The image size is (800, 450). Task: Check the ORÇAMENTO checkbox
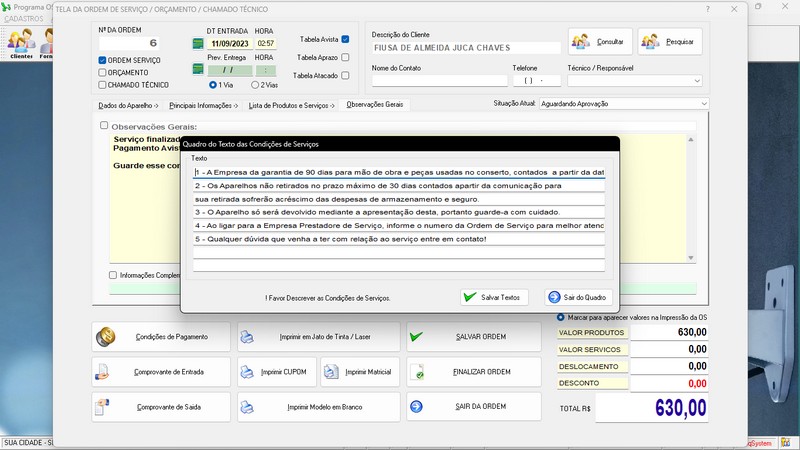[102, 72]
